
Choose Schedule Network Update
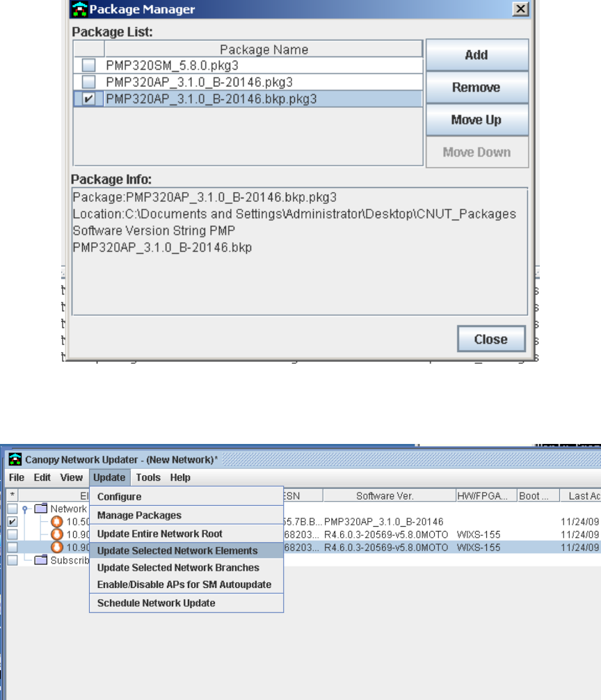click(186, 603)
